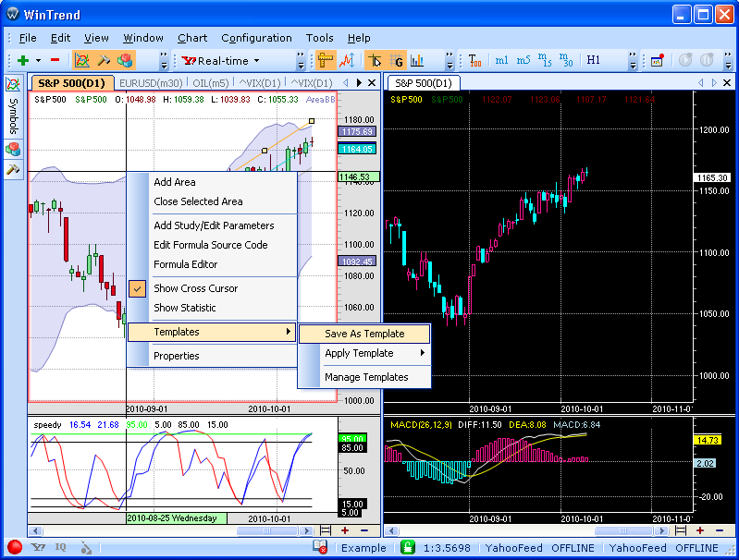Screen dimensions: 739x560
Task: Zoom in left chart with red plus
Action: click(x=345, y=530)
